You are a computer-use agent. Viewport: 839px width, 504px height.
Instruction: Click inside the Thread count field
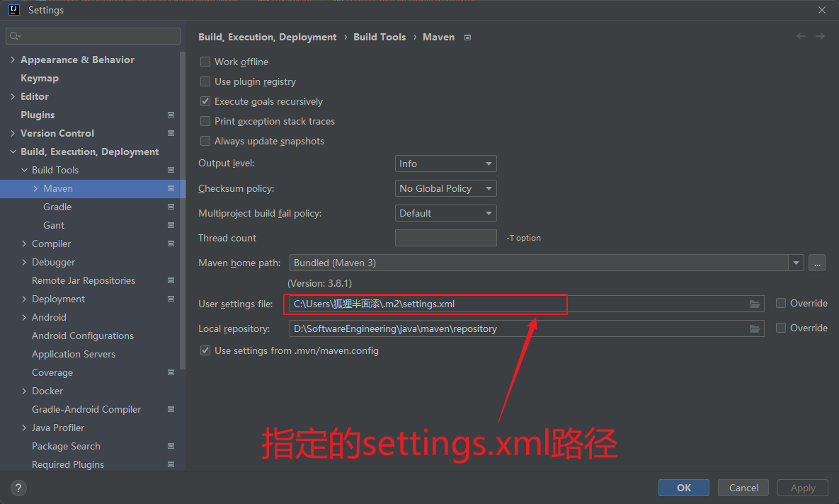[445, 237]
